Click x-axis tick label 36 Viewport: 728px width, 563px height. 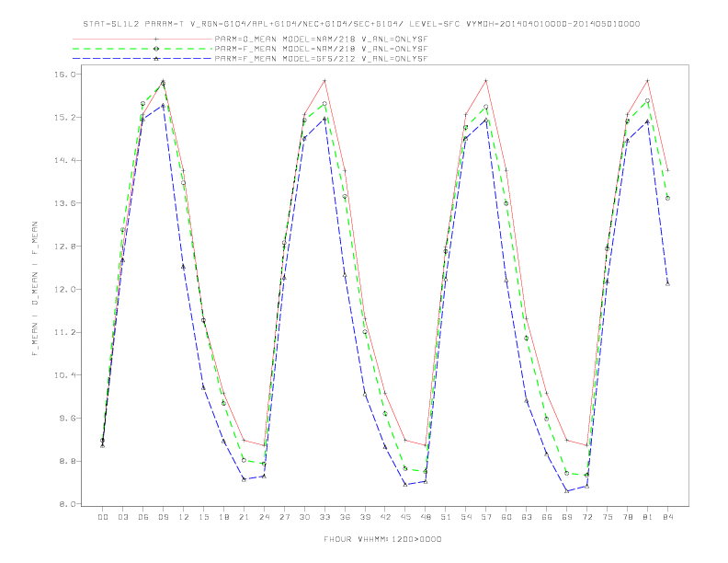click(345, 517)
